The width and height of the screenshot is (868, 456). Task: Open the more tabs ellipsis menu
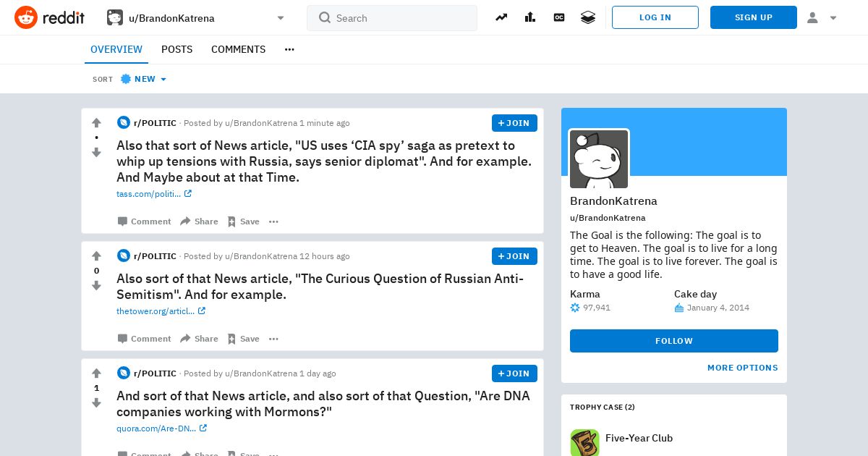(289, 49)
